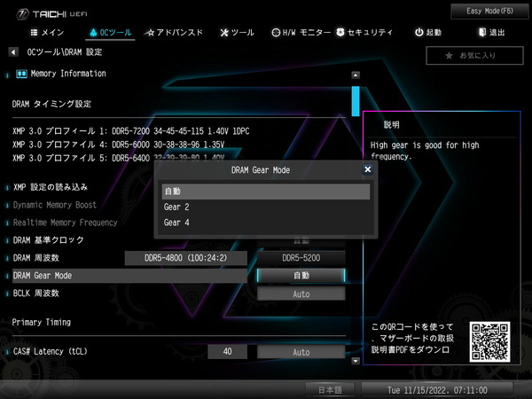
Task: Select 自動 in the DRAM Gear Mode list
Action: (x=266, y=192)
